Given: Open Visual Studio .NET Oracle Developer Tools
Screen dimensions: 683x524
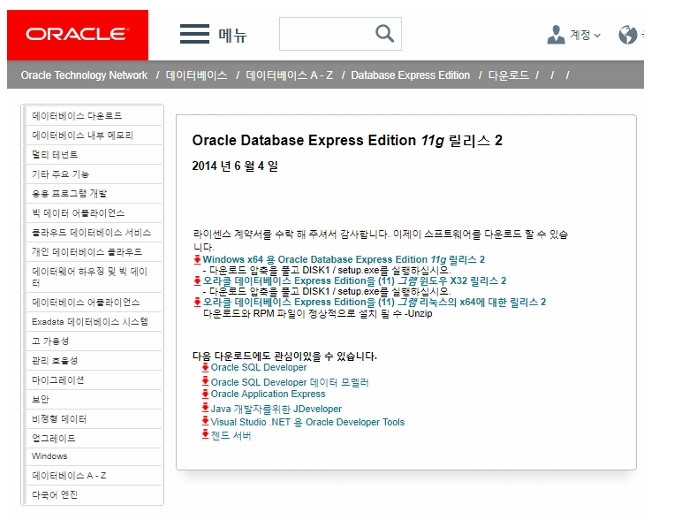Looking at the screenshot, I should (308, 422).
